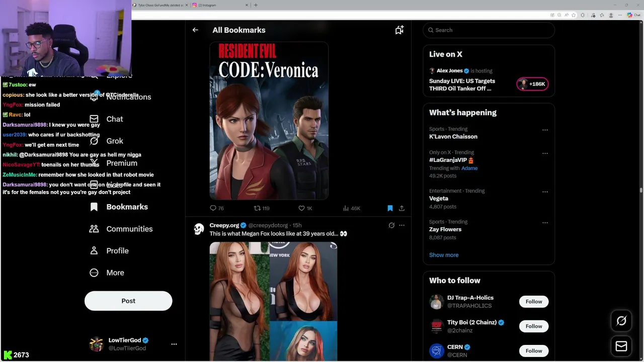Click Tity Boi (2 Chainz) avatar

coord(436,326)
